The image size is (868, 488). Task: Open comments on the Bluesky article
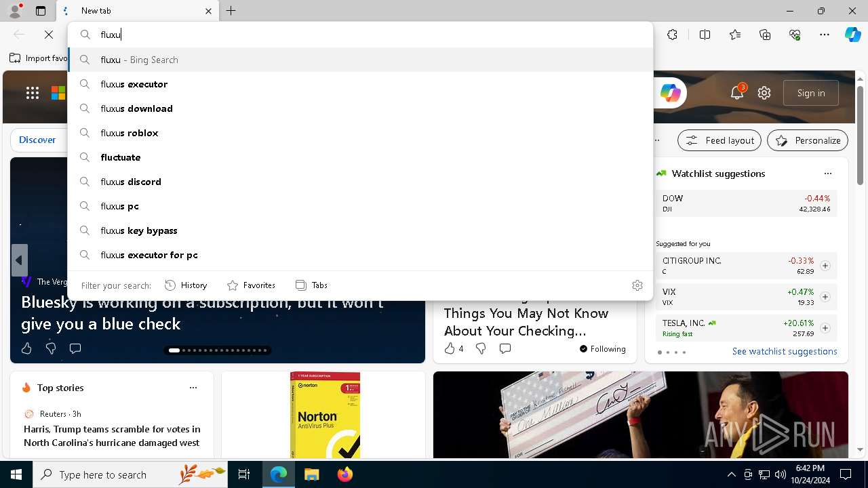pos(75,348)
